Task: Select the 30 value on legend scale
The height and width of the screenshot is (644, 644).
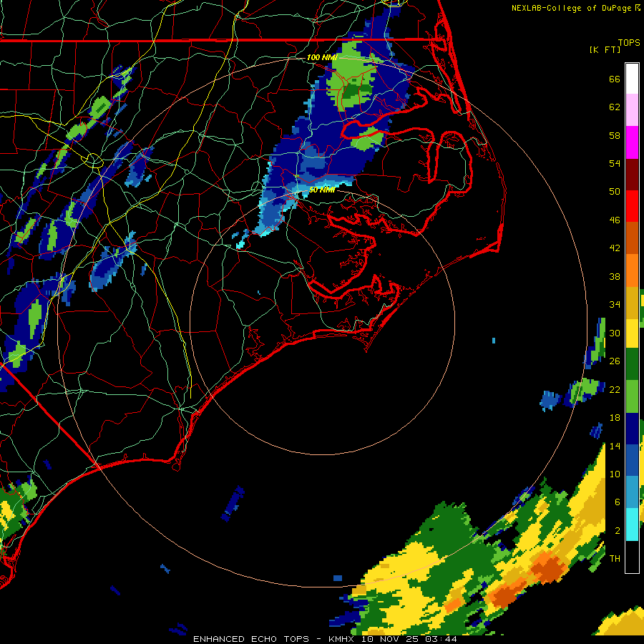Action: [x=615, y=333]
